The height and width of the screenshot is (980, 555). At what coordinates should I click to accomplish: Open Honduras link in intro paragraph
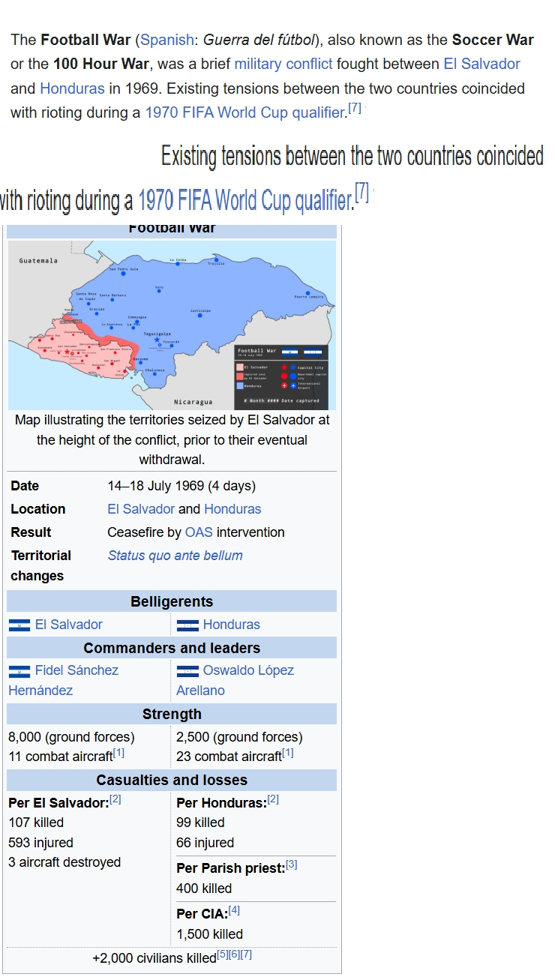coord(72,88)
